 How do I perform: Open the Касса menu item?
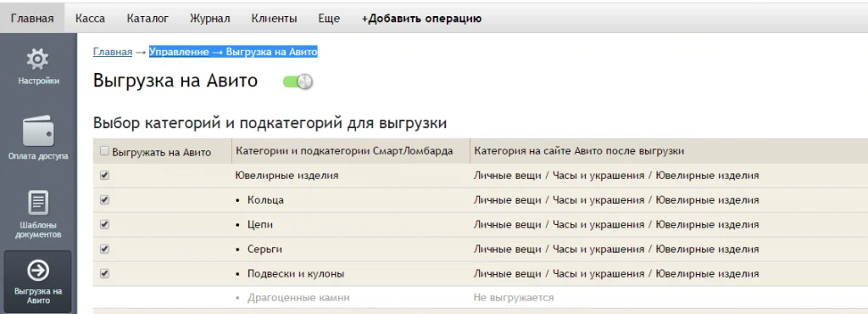point(90,19)
